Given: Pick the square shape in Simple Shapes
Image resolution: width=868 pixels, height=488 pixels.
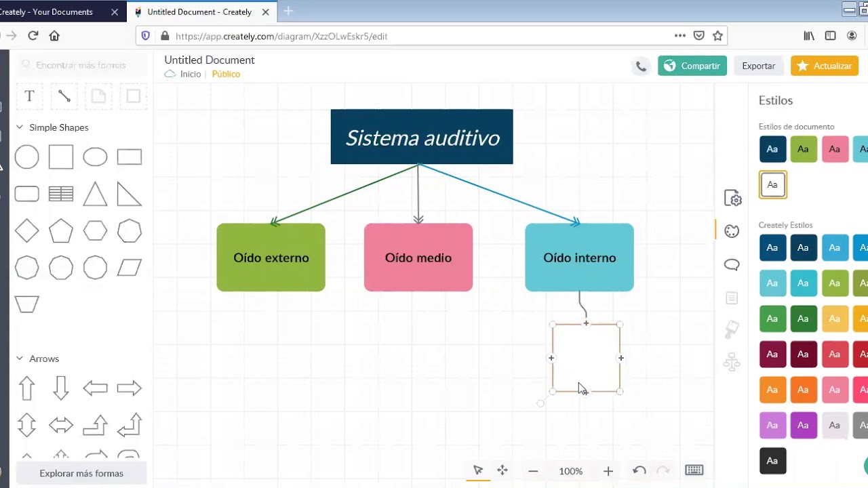Looking at the screenshot, I should pos(61,157).
